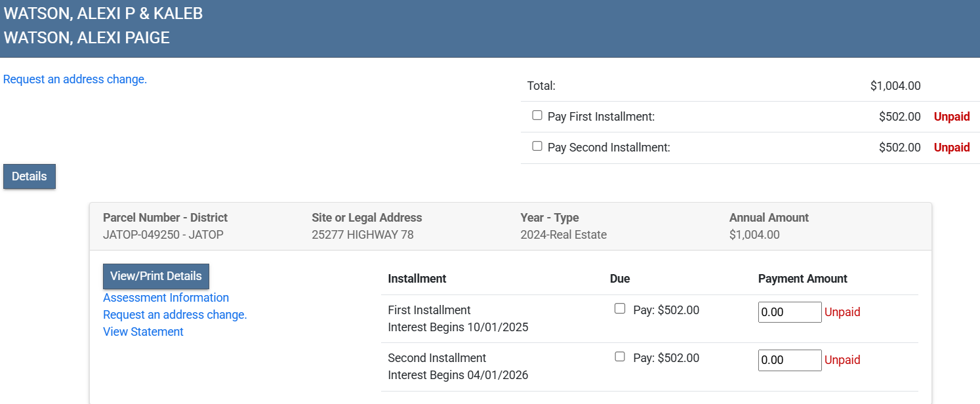Click the owner name WATSON, ALEXI PAIGE
This screenshot has height=404, width=980.
[87, 38]
